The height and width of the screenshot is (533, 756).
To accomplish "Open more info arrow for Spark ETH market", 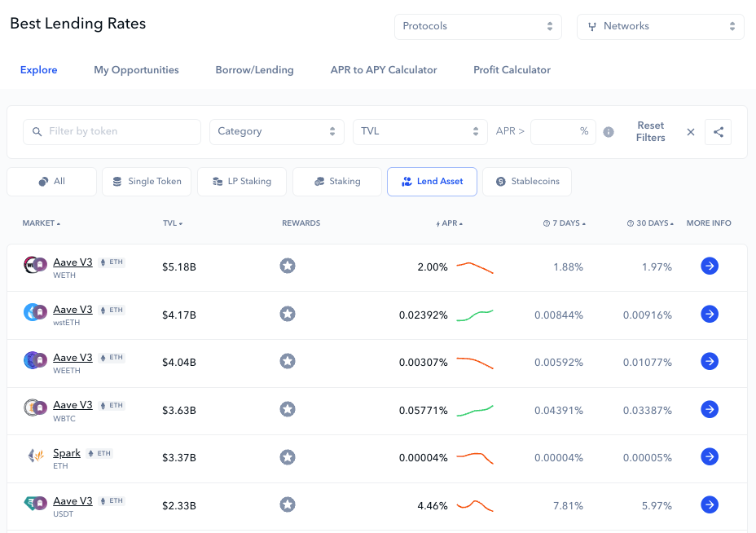I will 710,456.
